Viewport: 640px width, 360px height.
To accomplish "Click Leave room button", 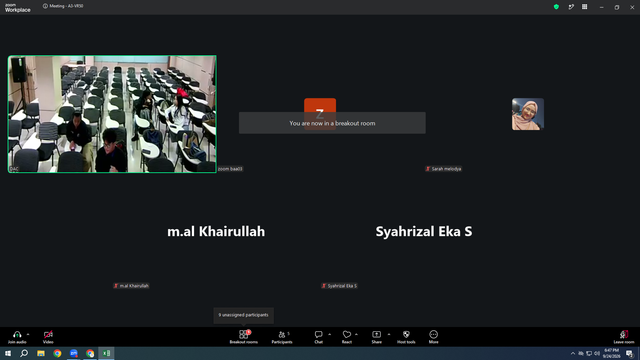I will [624, 337].
